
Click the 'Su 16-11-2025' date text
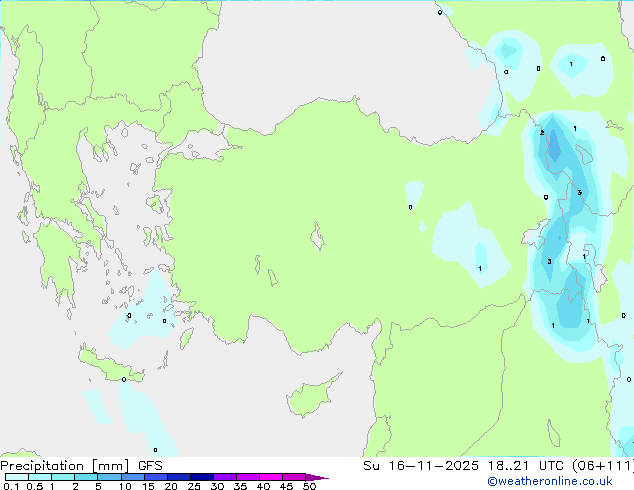tap(421, 466)
